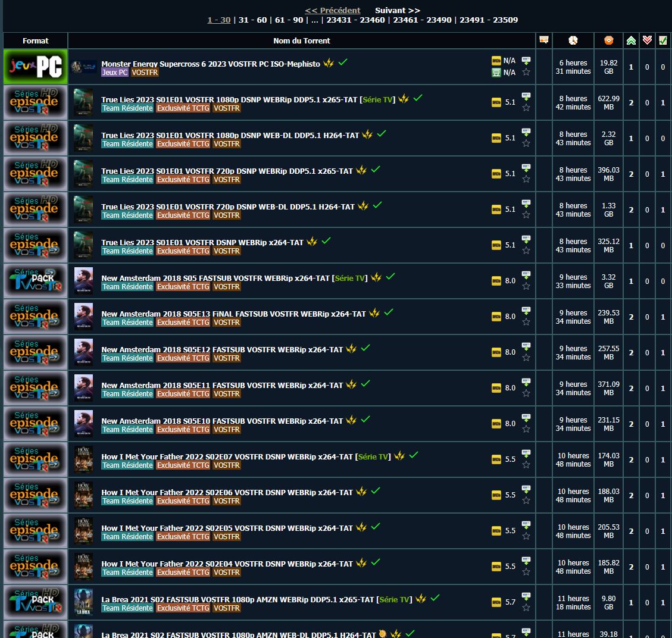Open the Monster Energy Supercross 6 torrent title
This screenshot has width=672, height=638.
211,64
